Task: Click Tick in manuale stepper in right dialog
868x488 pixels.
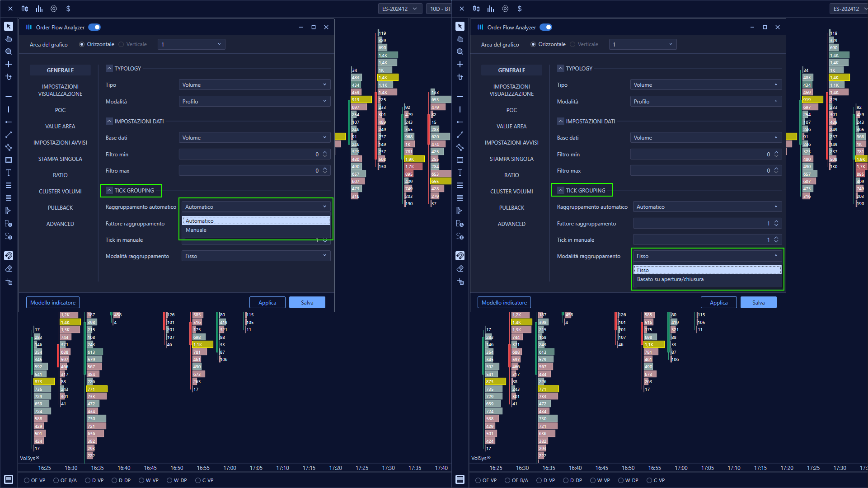Action: coord(776,239)
